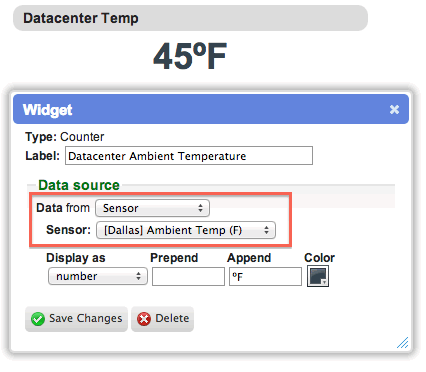Click the resize grip in the dialog corner
Screen dimensions: 426x372
[x=403, y=343]
